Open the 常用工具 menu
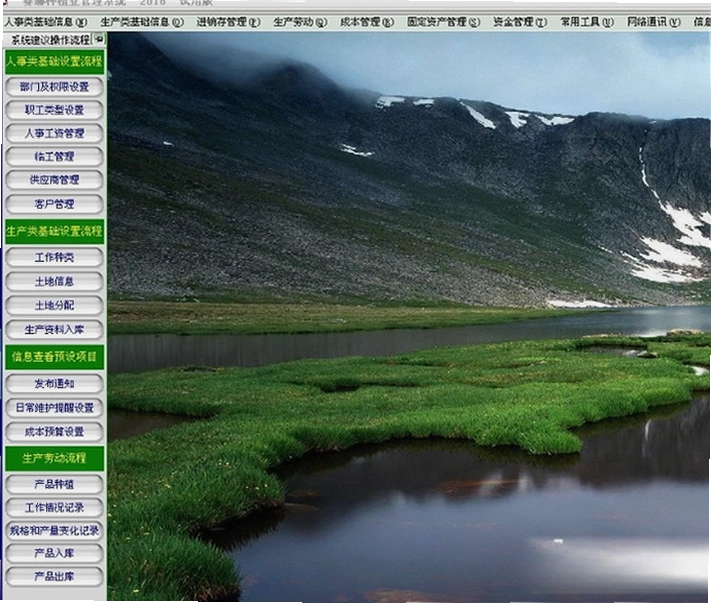 click(587, 22)
